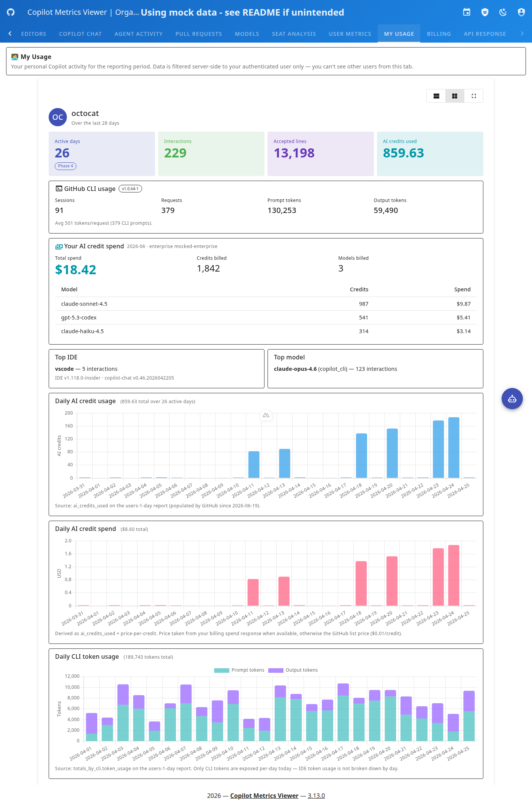Toggle the Output tokens legend swatch
Screen dimensions: 532x804
coord(276,670)
